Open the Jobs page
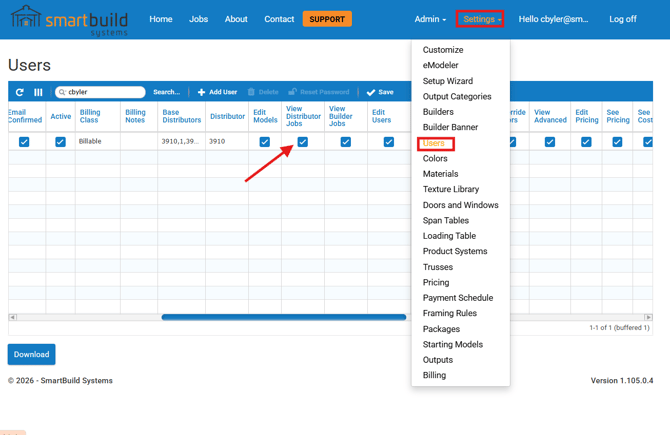Viewport: 670px width, 435px height. (x=198, y=19)
